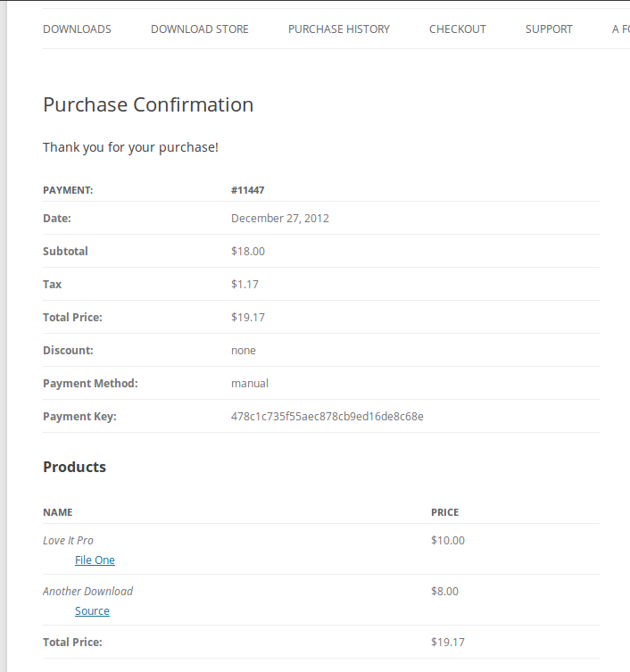Click the Another Download product name
Screen dimensions: 630x672
87,592
